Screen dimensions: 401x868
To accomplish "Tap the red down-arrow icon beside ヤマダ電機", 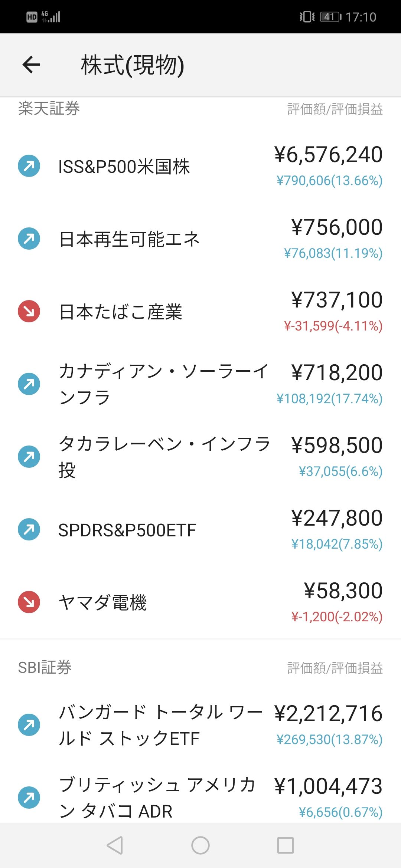I will coord(29,602).
